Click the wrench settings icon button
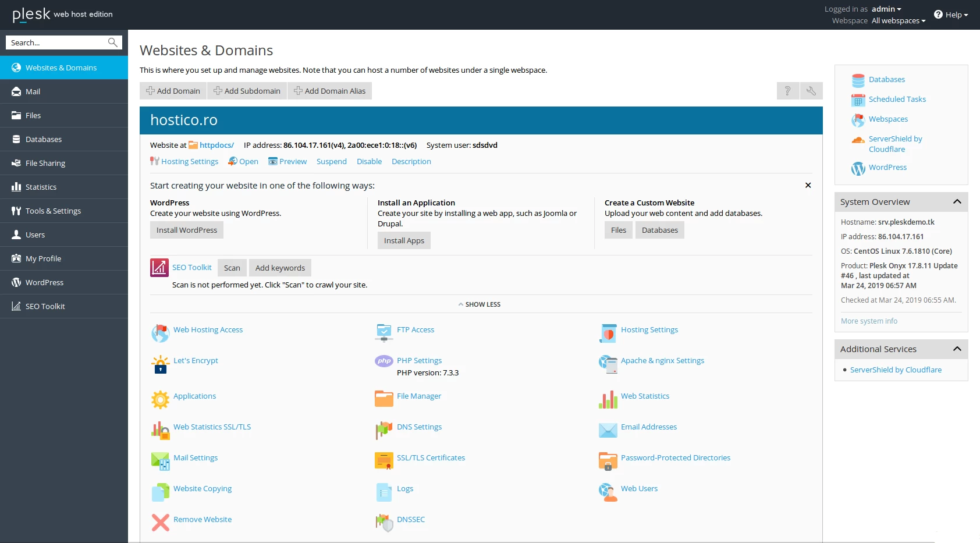This screenshot has height=543, width=980. pyautogui.click(x=811, y=91)
